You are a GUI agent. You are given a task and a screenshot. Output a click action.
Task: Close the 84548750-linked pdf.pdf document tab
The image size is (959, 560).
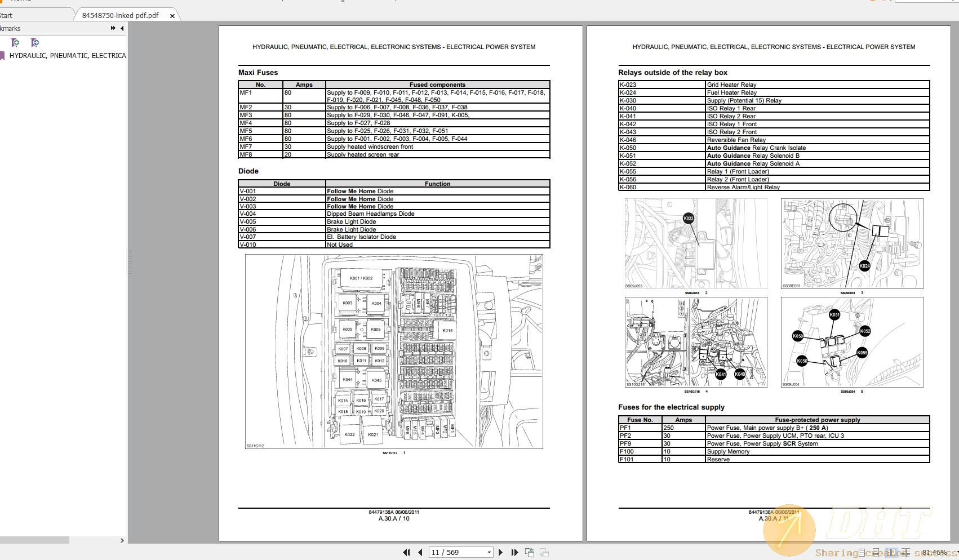click(172, 16)
